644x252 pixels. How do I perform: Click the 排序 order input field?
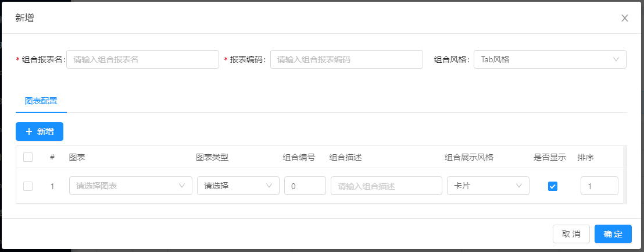[599, 186]
